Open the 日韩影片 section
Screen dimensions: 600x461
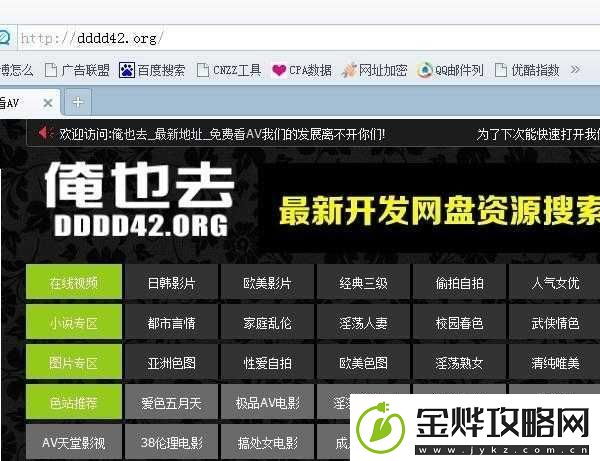[171, 282]
